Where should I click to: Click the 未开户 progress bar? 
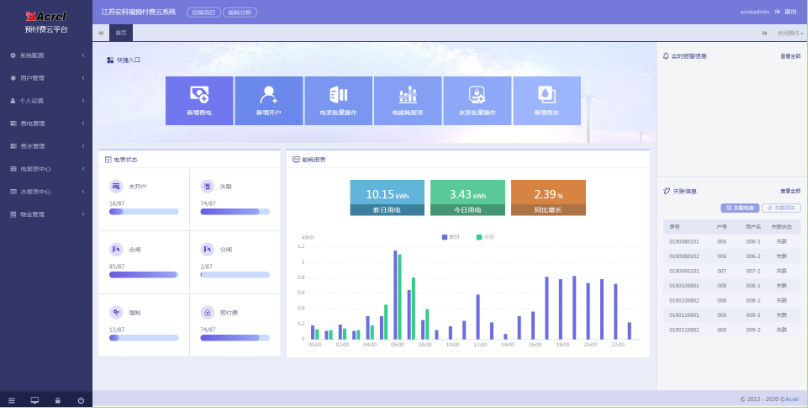pyautogui.click(x=143, y=212)
